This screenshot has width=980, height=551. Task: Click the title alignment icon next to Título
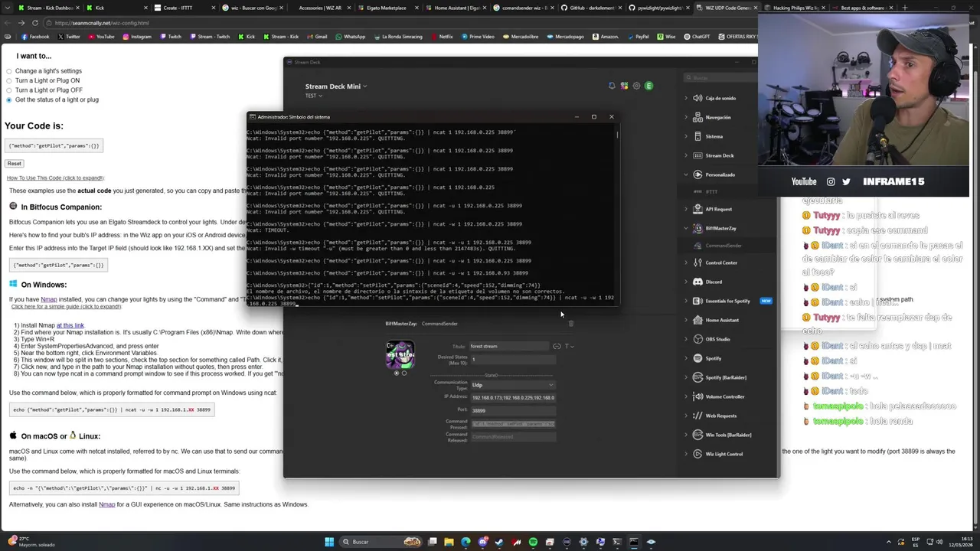[x=557, y=346]
